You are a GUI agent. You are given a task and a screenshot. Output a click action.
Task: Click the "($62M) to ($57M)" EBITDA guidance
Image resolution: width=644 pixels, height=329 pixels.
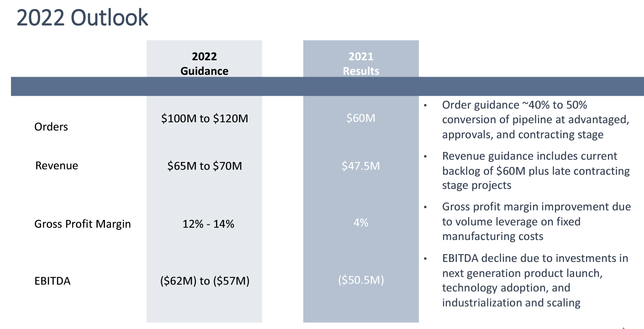(205, 281)
